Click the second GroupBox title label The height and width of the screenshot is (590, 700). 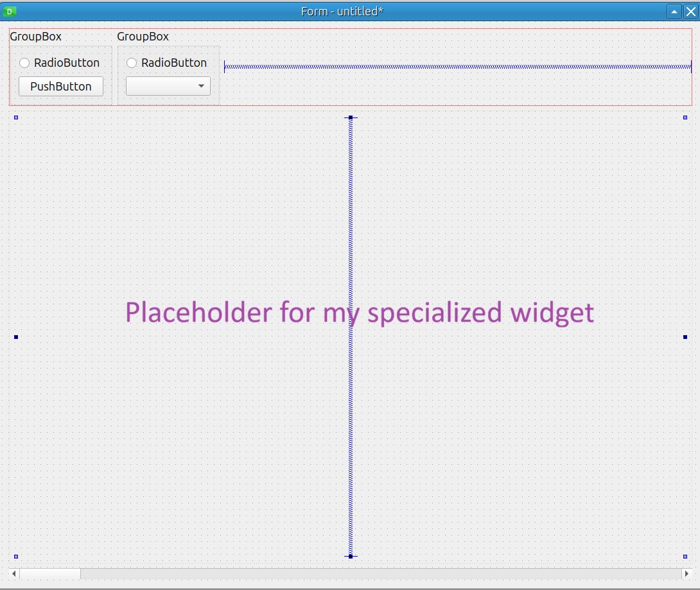pyautogui.click(x=143, y=37)
